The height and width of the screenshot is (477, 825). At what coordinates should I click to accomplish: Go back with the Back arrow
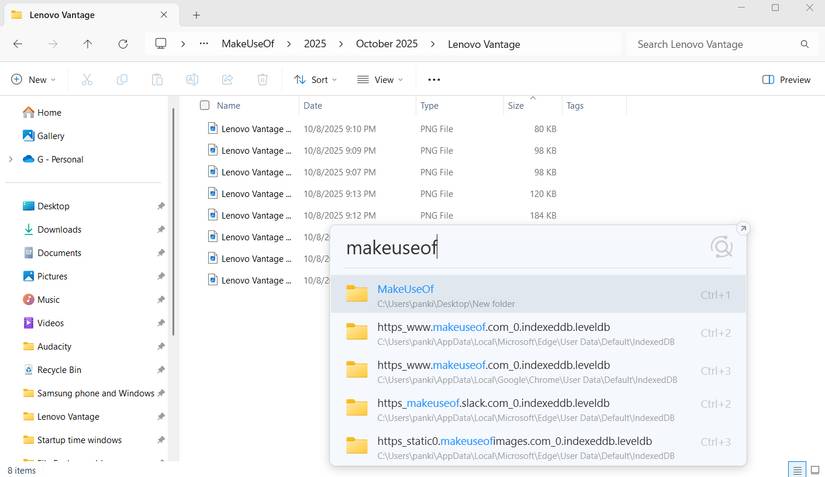18,44
